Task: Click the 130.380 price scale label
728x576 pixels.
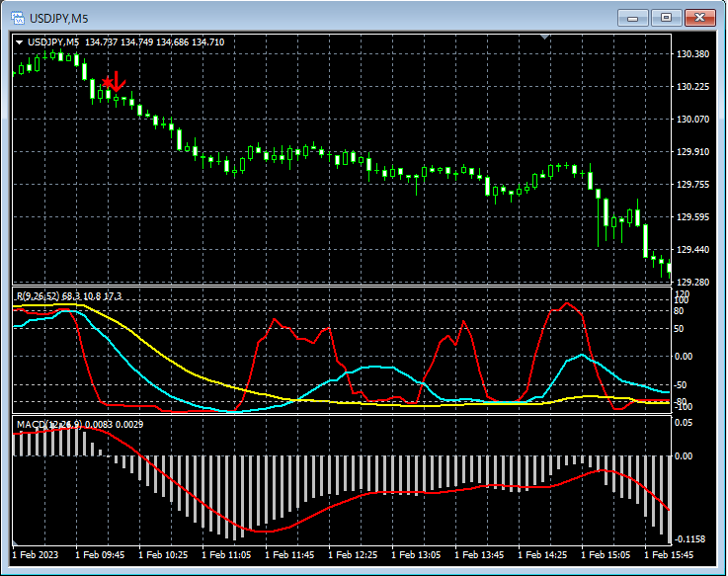Action: pyautogui.click(x=693, y=54)
